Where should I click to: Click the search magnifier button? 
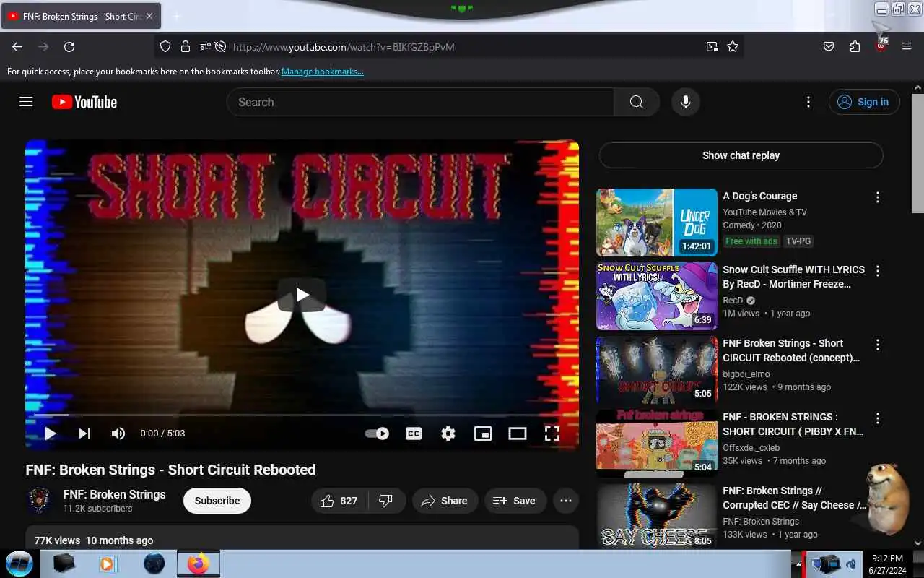coord(636,102)
